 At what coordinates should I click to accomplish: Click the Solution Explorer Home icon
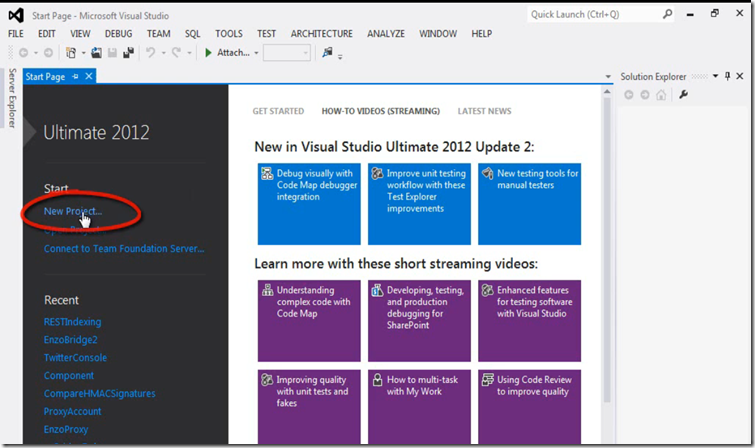(x=661, y=95)
